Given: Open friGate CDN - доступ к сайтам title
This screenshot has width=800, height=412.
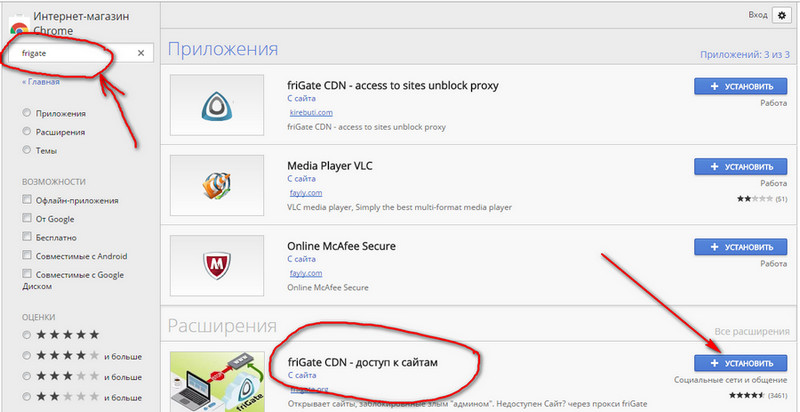Looking at the screenshot, I should click(363, 362).
